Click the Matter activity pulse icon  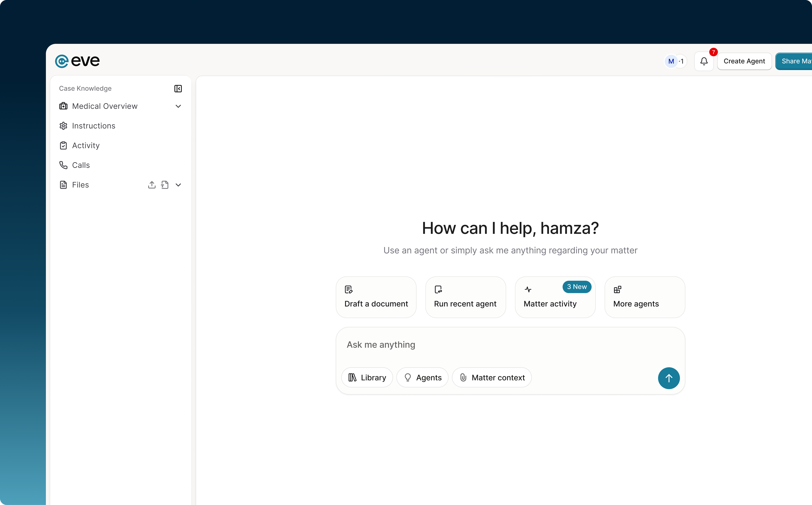point(528,289)
